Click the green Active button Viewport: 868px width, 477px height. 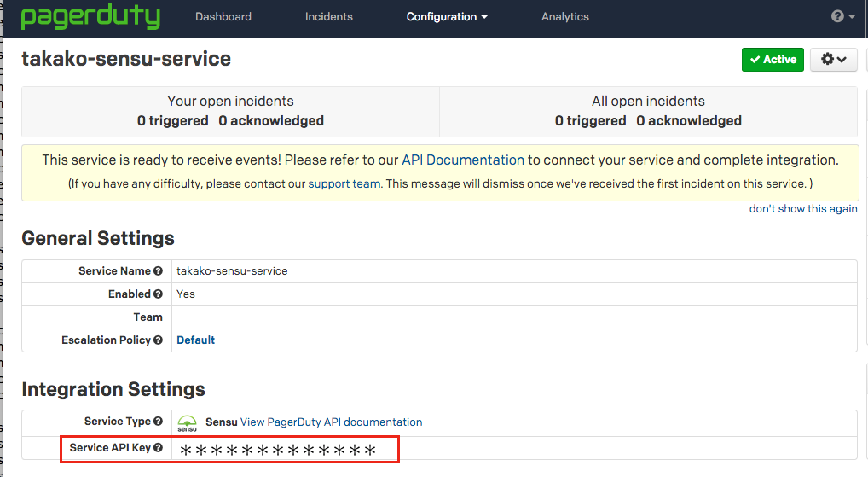[773, 59]
